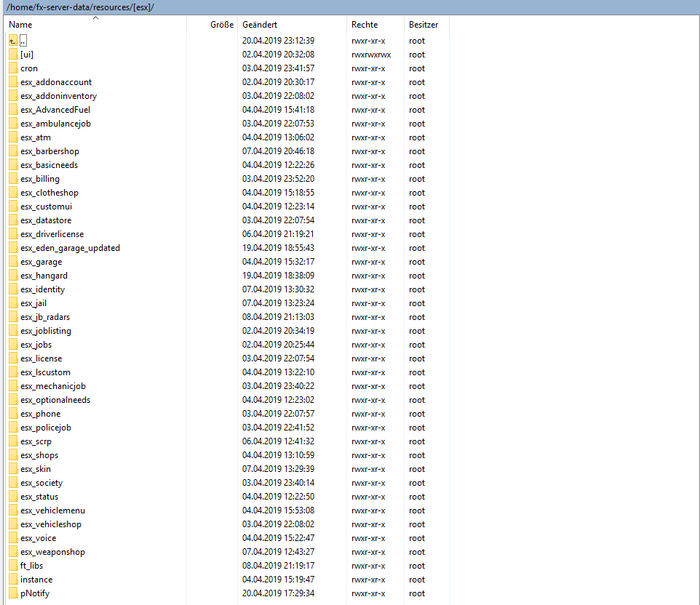Select the esx_vehicleshop row
The width and height of the screenshot is (700, 605).
[51, 524]
